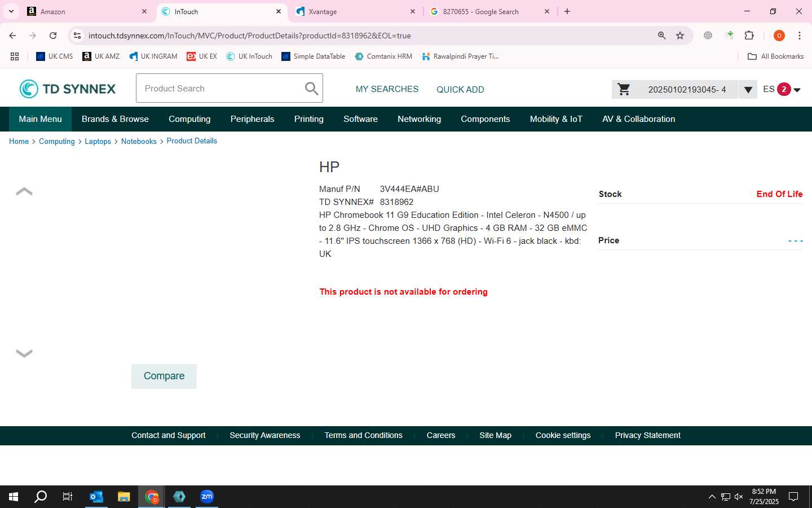Viewport: 812px width, 508px height.
Task: Open the Networking menu
Action: (419, 119)
